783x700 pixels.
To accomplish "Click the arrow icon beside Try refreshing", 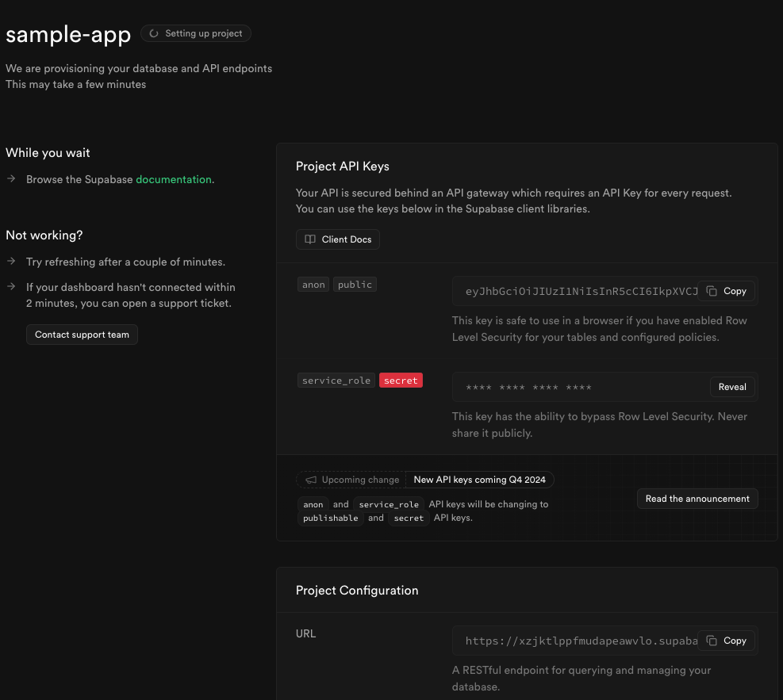I will [11, 261].
